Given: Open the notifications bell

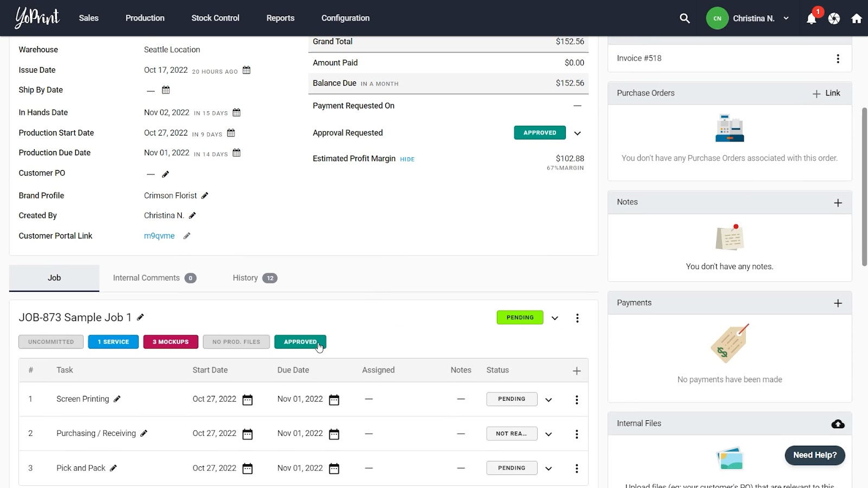Looking at the screenshot, I should [811, 18].
